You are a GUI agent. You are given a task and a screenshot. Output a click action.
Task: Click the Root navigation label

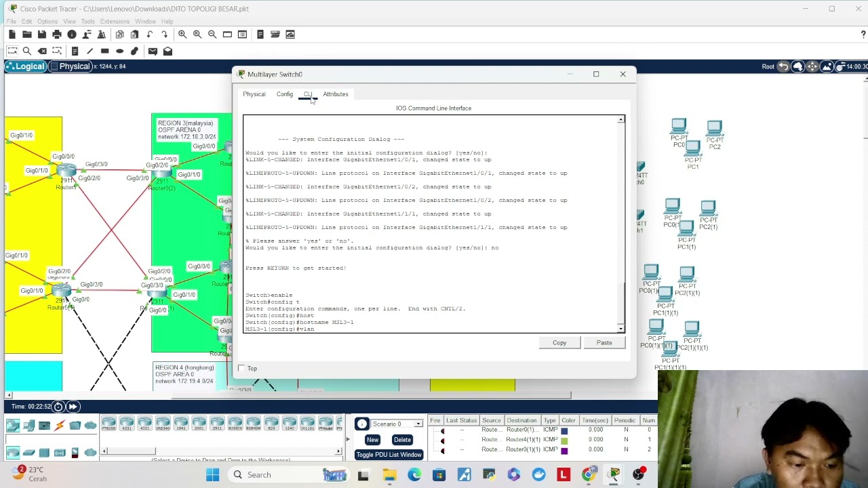(x=768, y=66)
